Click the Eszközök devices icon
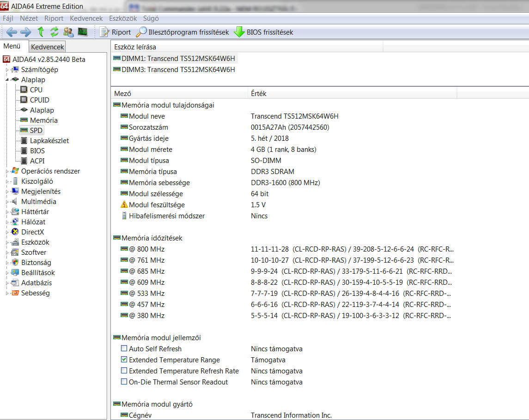This screenshot has height=420, width=529. tap(15, 242)
